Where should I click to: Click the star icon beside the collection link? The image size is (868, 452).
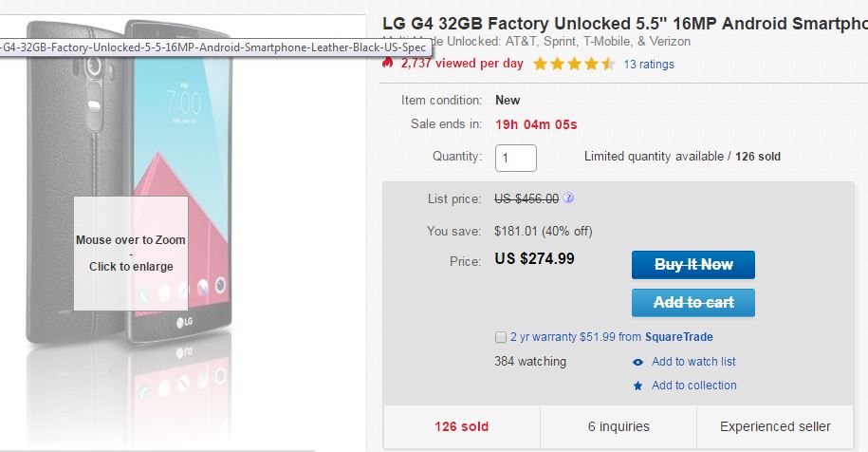[x=637, y=386]
